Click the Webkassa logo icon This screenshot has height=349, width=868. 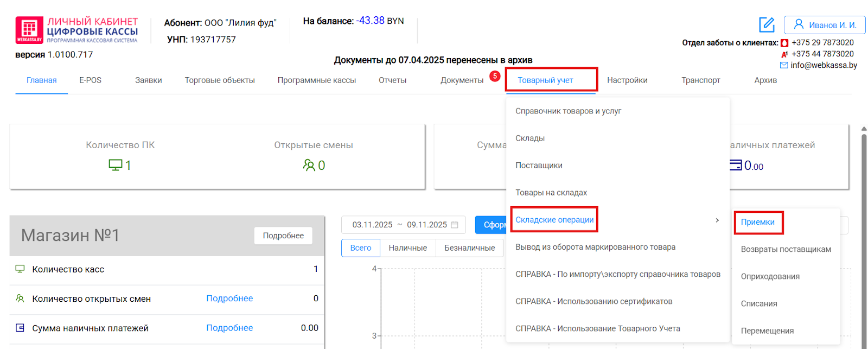[29, 30]
